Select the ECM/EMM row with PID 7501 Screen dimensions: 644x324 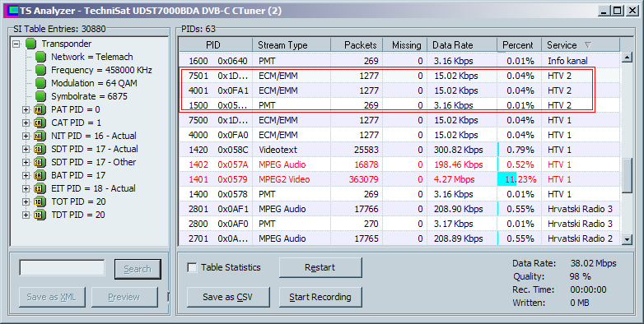[x=399, y=76]
